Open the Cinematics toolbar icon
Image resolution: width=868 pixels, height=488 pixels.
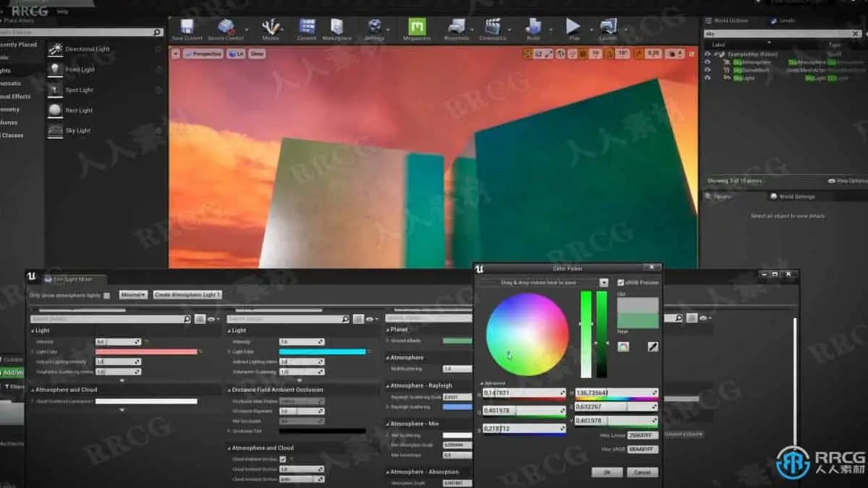[493, 29]
